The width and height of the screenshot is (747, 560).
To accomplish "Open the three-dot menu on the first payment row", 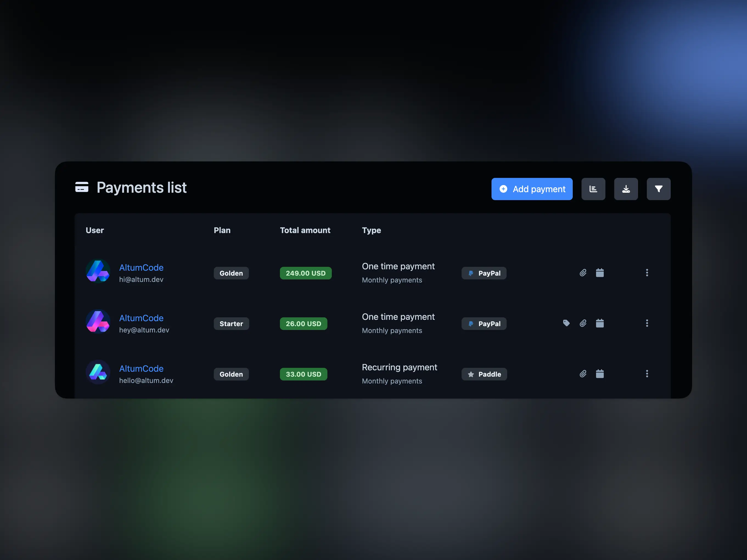I will coord(647,273).
